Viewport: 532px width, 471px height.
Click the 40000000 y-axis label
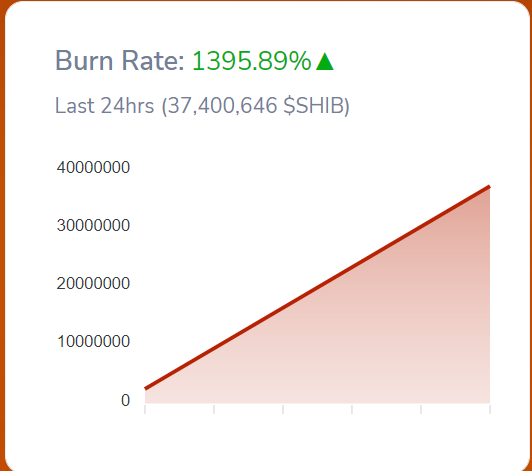point(93,167)
